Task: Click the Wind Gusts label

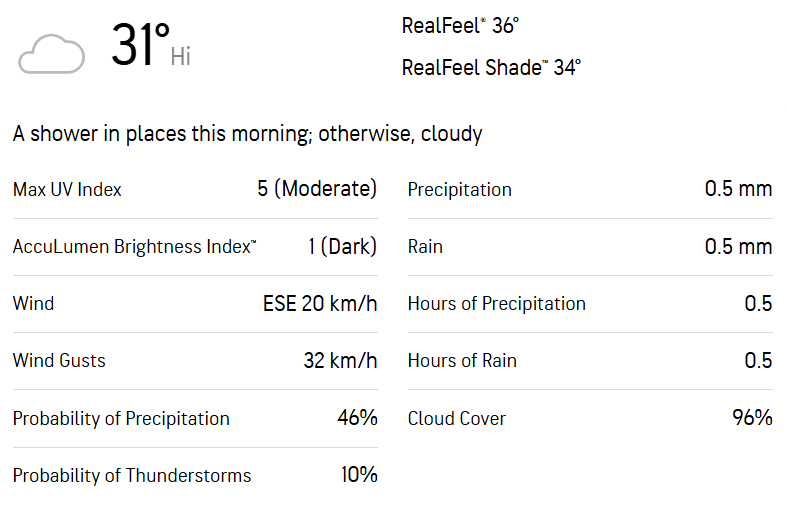Action: [59, 361]
